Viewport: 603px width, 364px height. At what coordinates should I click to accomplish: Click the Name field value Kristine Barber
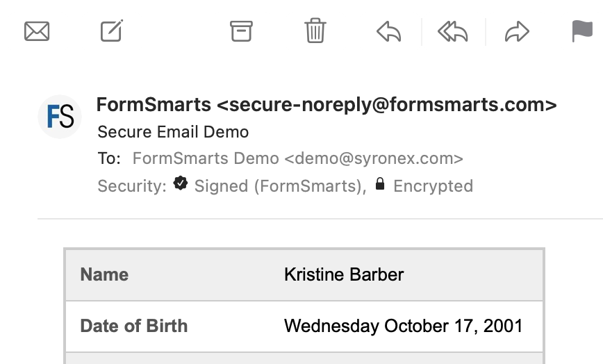tap(344, 274)
